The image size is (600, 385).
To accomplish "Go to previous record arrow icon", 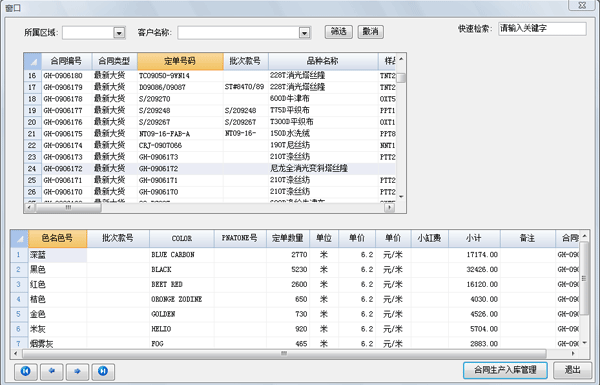I will click(x=51, y=371).
